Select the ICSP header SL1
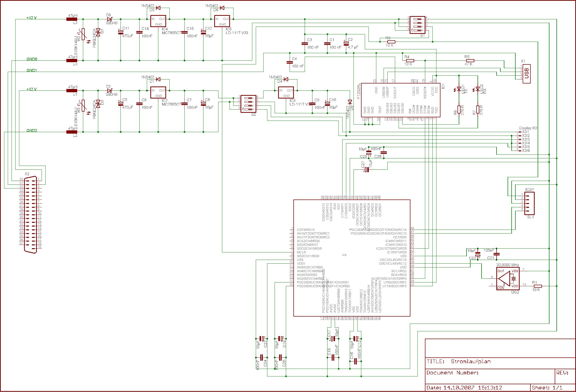Image resolution: width=576 pixels, height=392 pixels. [x=529, y=203]
